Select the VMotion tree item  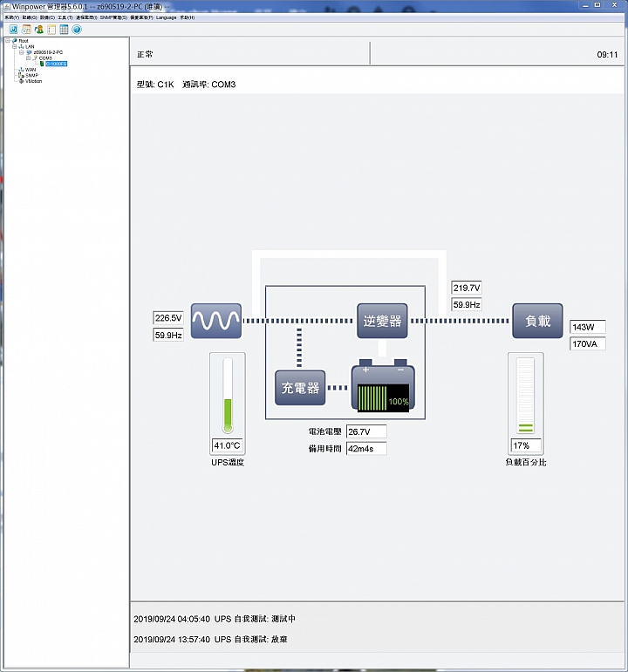point(33,81)
